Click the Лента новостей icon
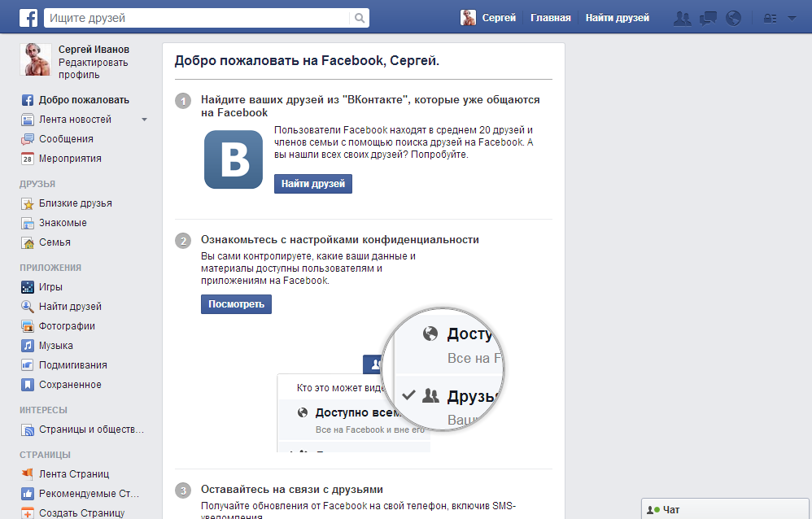This screenshot has height=519, width=812. tap(28, 120)
